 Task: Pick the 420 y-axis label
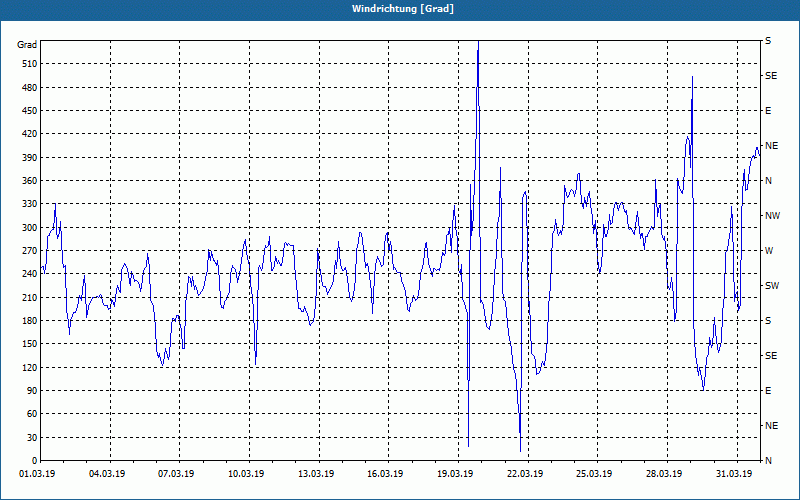(30, 134)
